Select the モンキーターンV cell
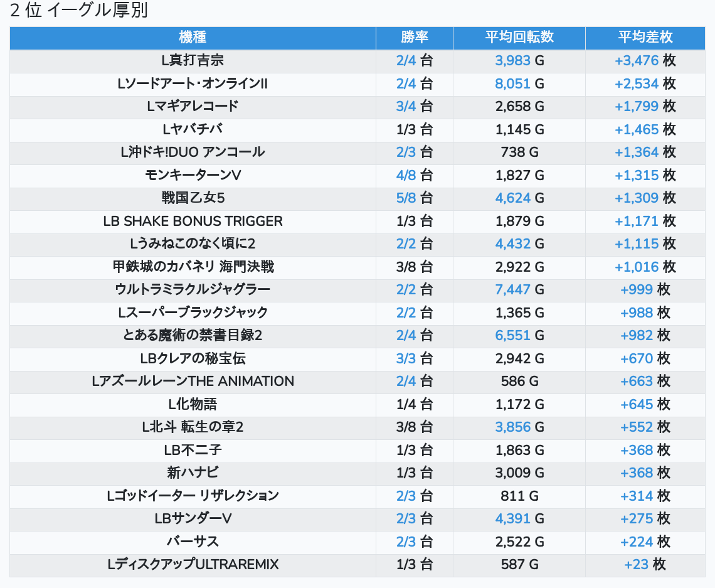The image size is (715, 588). coord(193,176)
